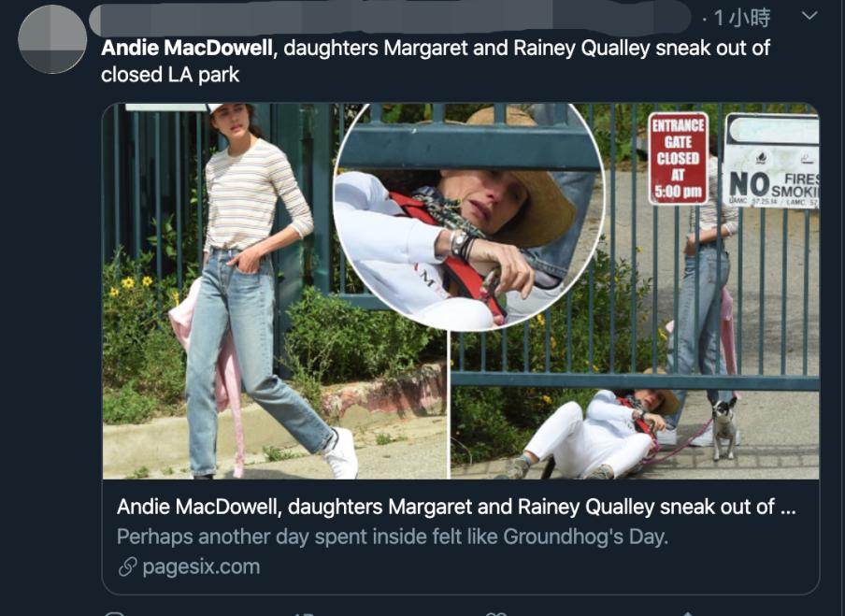Reply to the tweet via comment icon

[x=115, y=613]
